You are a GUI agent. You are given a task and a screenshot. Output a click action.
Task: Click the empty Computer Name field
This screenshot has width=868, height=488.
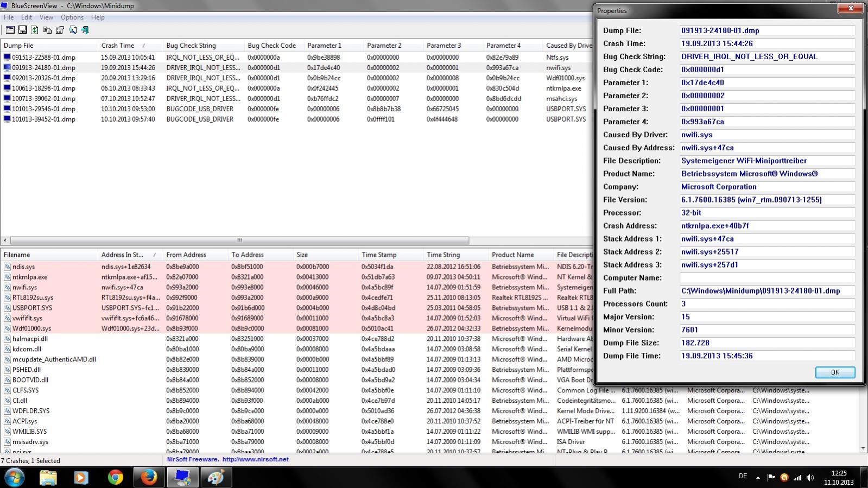[x=768, y=278]
